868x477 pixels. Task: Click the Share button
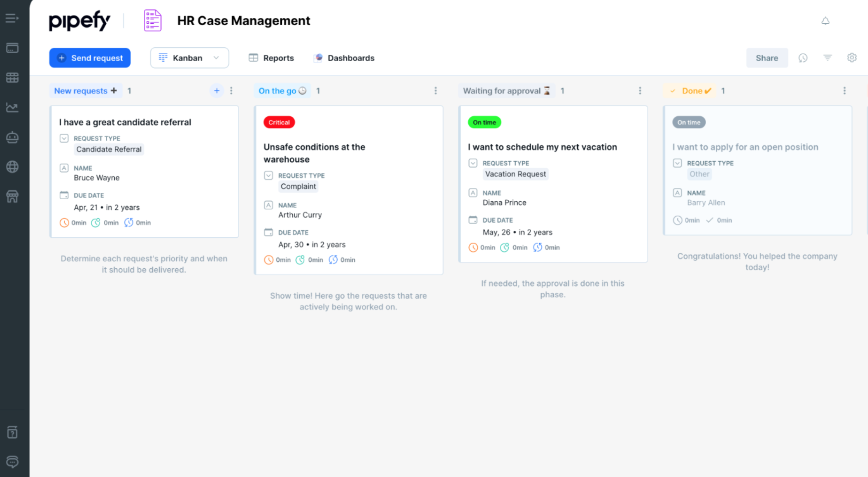click(767, 58)
